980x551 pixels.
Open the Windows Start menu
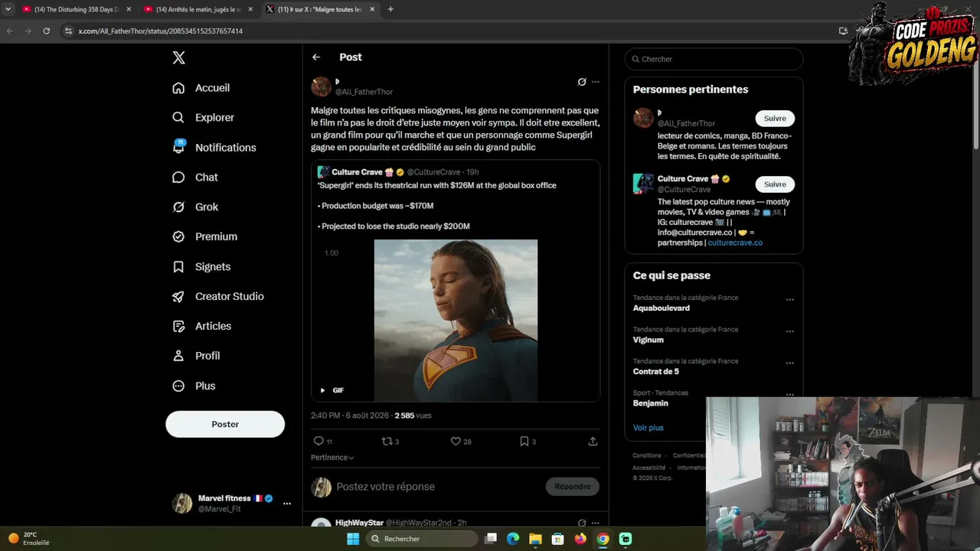[x=353, y=539]
